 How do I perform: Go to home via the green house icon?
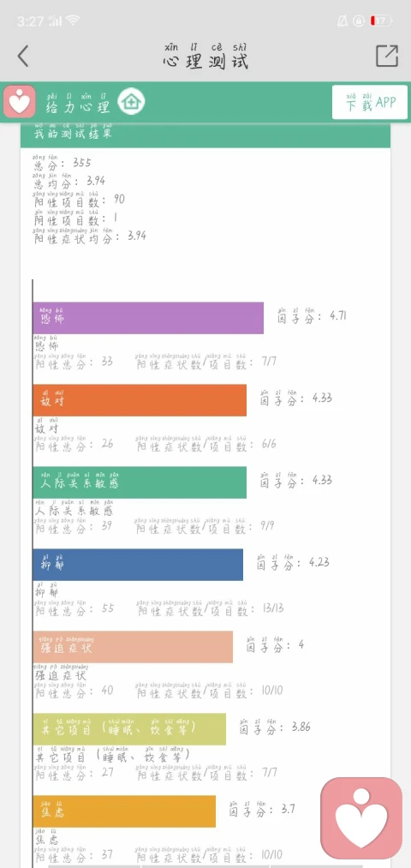click(x=131, y=102)
